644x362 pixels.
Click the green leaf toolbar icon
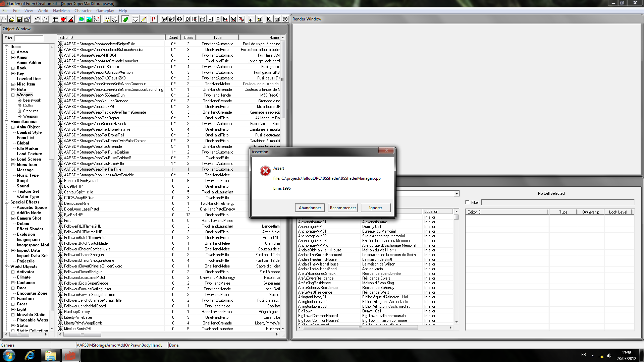coord(125,19)
